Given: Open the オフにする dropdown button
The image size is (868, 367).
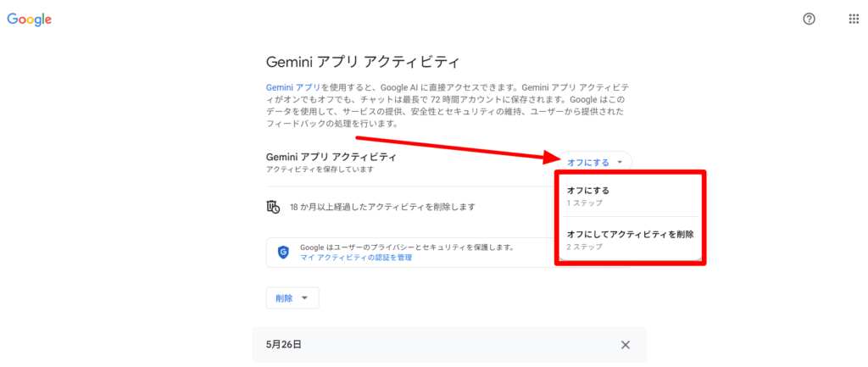Looking at the screenshot, I should tap(594, 162).
